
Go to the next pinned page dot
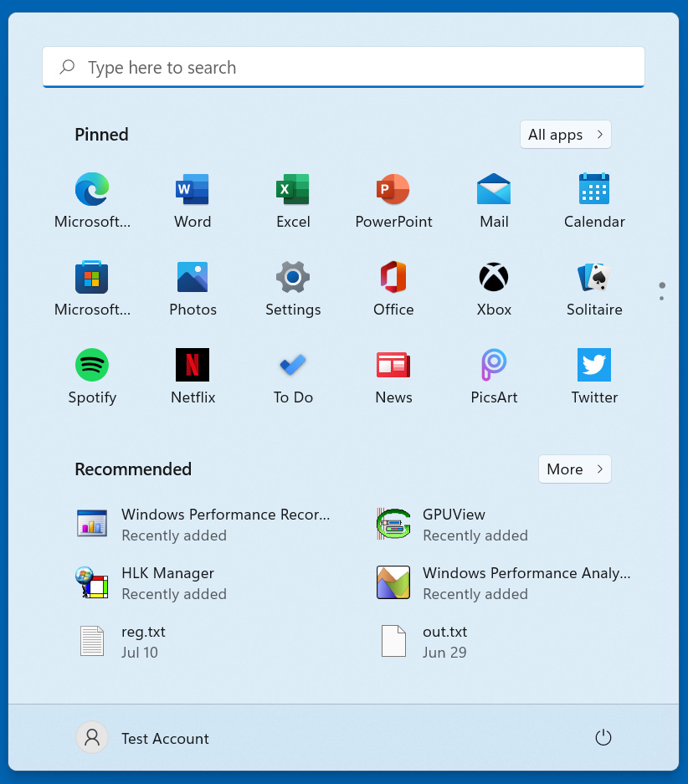coord(661,299)
